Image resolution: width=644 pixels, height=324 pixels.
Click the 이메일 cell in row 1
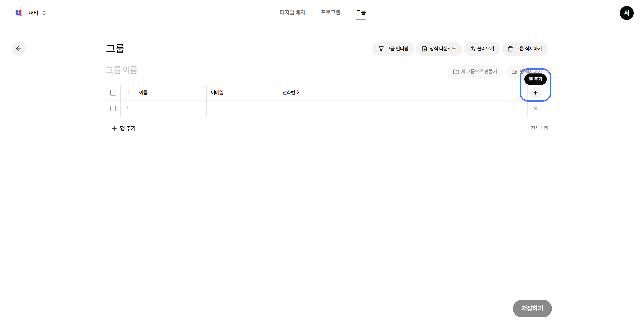(x=242, y=109)
